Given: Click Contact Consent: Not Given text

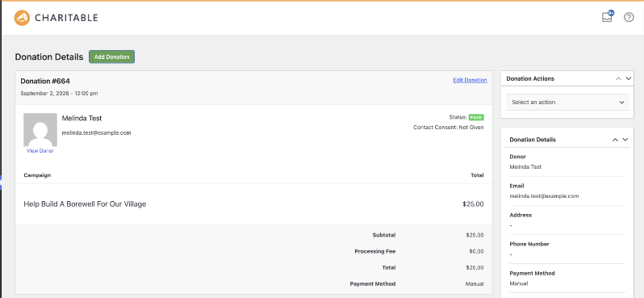Looking at the screenshot, I should (x=449, y=128).
